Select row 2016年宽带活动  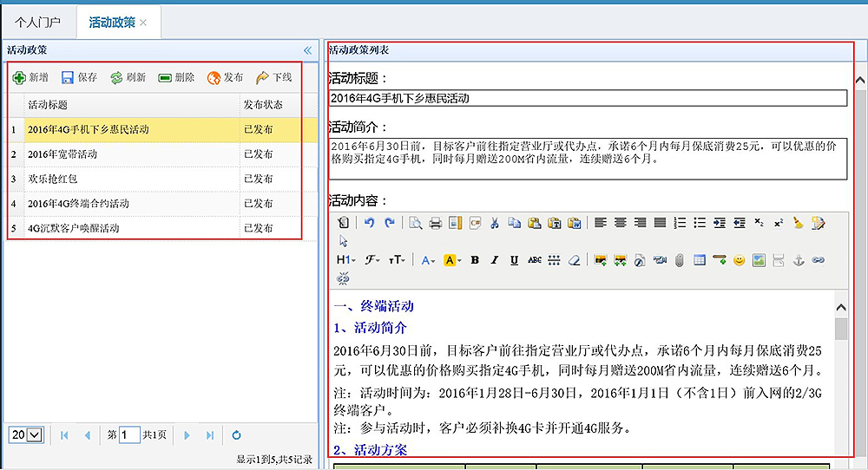pyautogui.click(x=162, y=154)
